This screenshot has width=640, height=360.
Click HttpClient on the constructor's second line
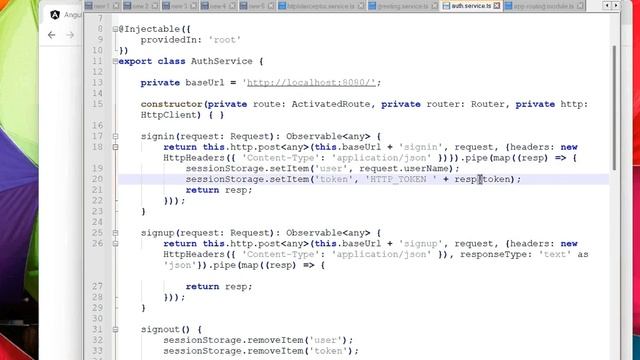168,115
